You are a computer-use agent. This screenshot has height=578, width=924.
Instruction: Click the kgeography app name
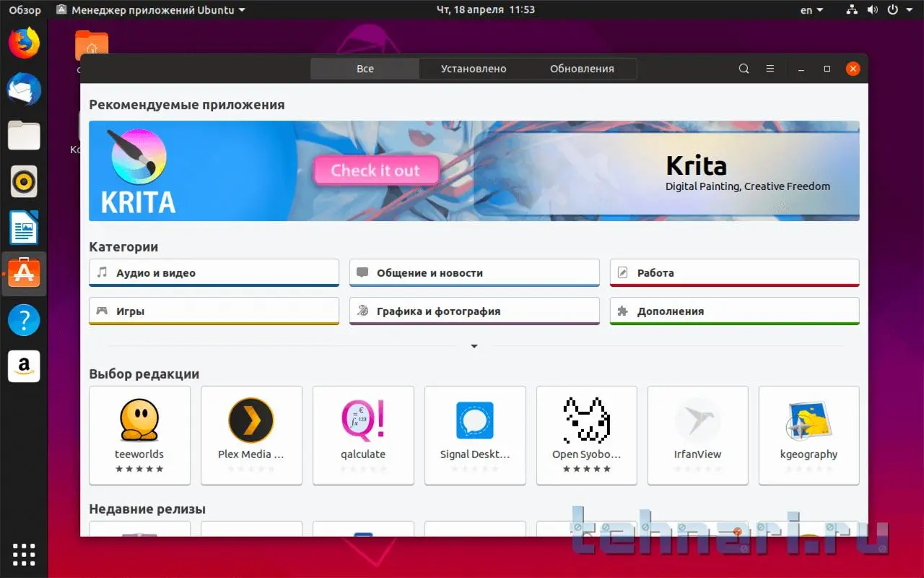pos(809,454)
